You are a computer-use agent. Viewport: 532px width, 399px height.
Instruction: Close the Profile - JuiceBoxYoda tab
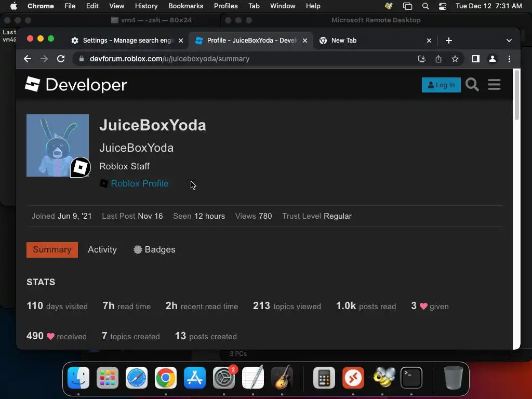(305, 41)
